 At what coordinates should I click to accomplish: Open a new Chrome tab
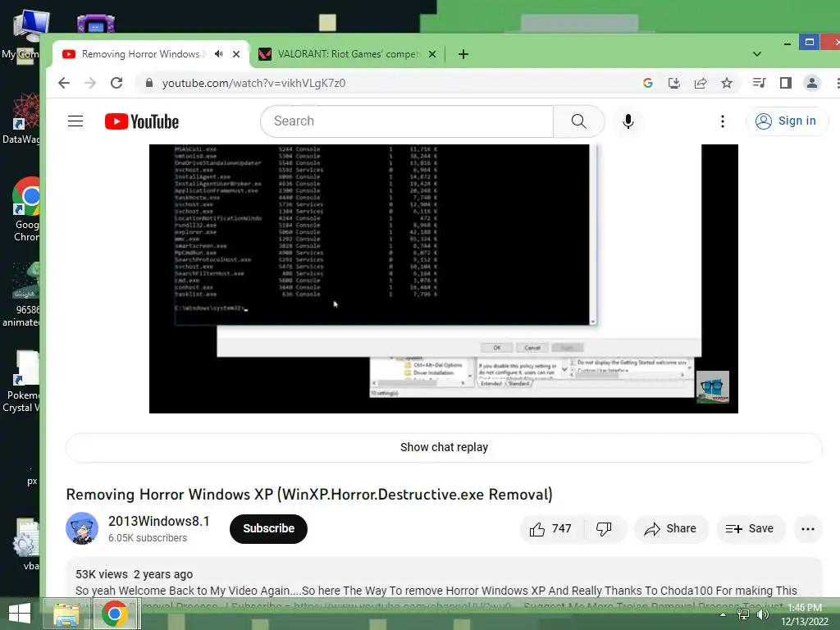click(x=463, y=54)
